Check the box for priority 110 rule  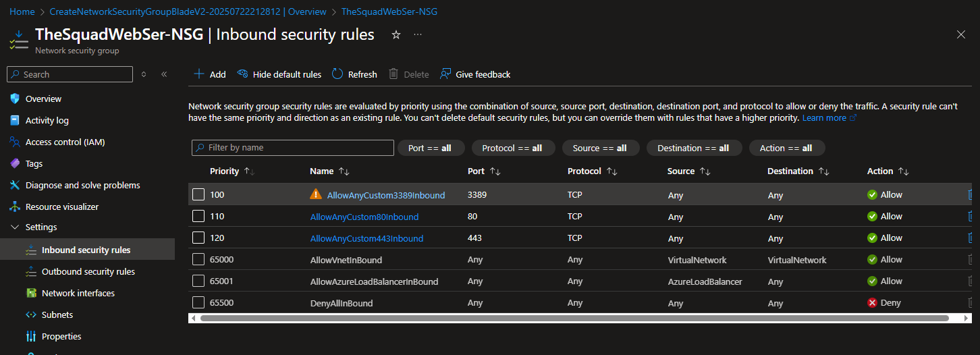tap(198, 216)
